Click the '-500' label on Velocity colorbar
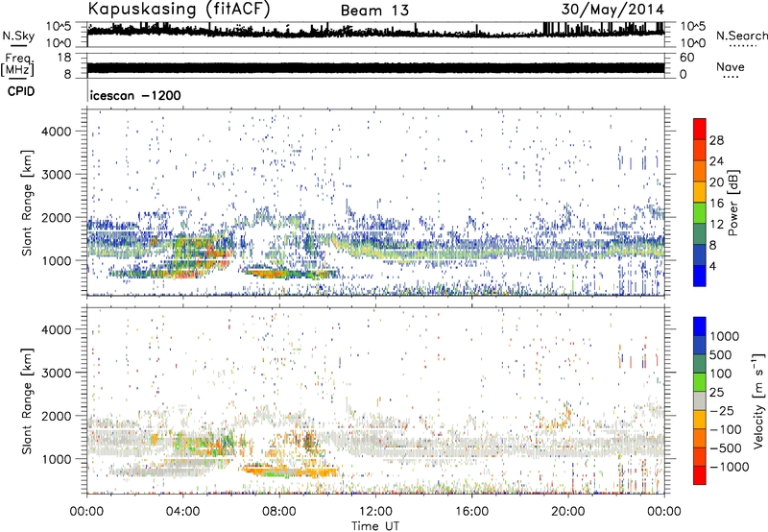768x532 pixels. coord(726,448)
